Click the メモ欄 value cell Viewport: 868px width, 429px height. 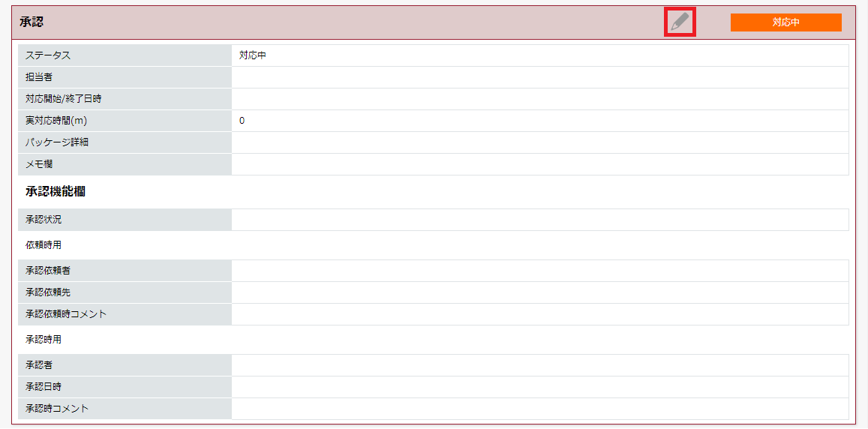pyautogui.click(x=539, y=164)
